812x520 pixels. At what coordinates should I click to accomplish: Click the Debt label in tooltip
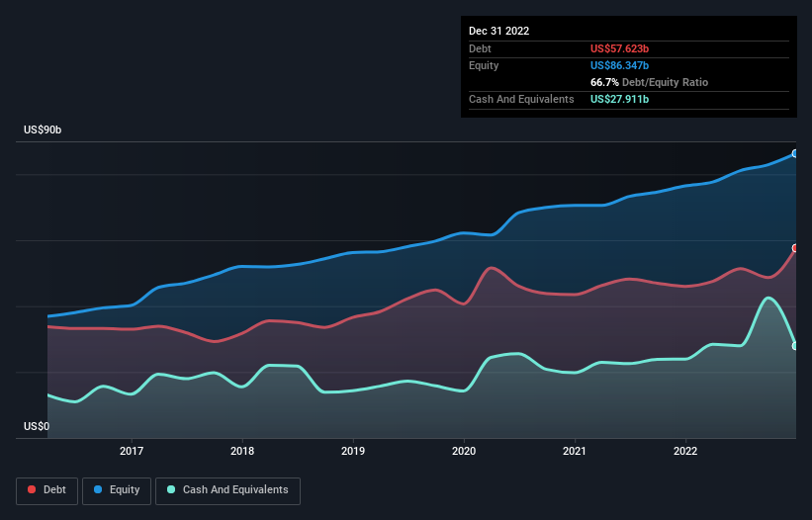pyautogui.click(x=480, y=48)
